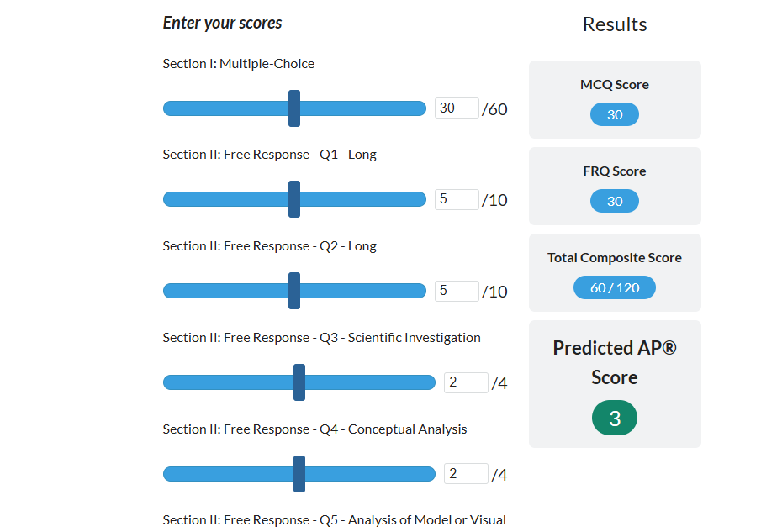This screenshot has height=532, width=761.
Task: Click the Q4 Conceptual Analysis slider handle
Action: 299,474
